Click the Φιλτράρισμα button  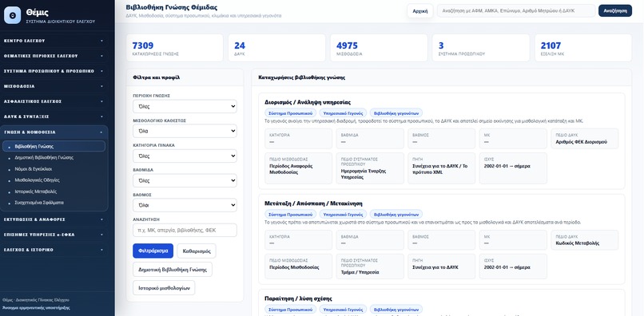[153, 251]
